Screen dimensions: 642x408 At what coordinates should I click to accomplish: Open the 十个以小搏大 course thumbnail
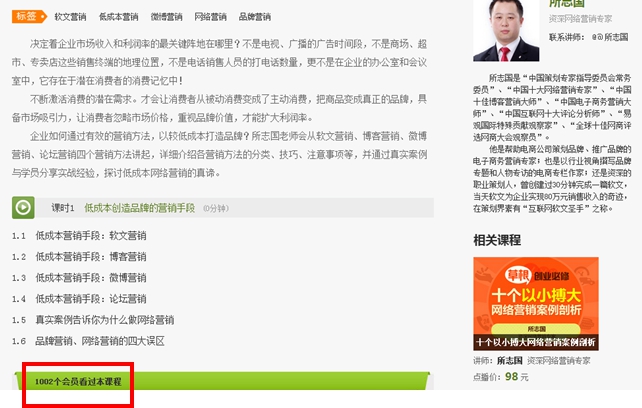pos(536,304)
